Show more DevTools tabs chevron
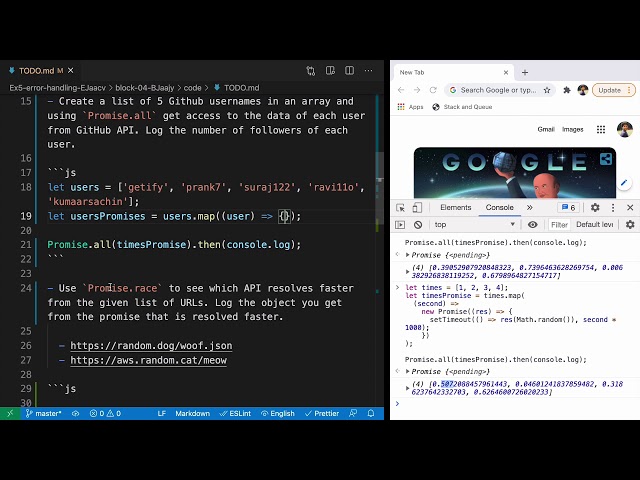Screen dimensions: 640x480 coord(529,207)
